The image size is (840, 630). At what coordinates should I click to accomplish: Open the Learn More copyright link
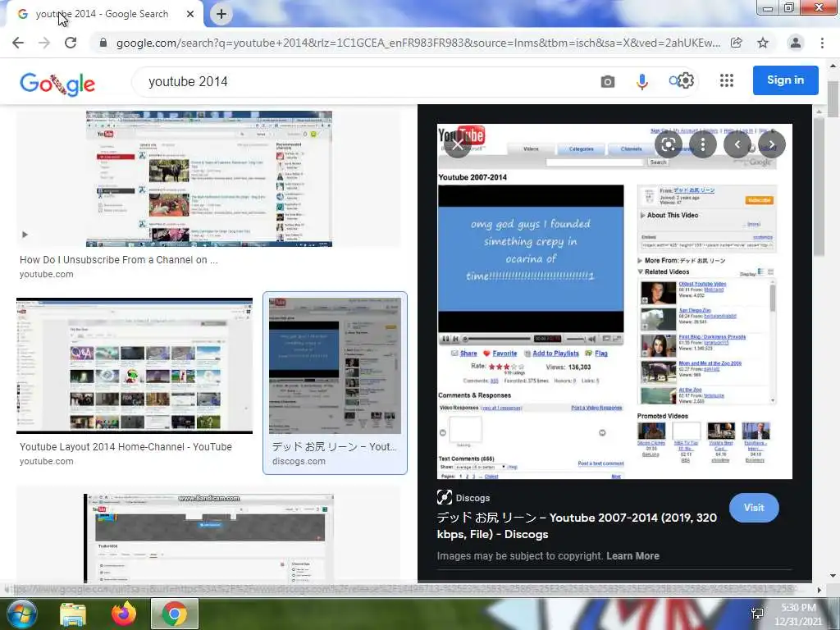click(x=632, y=556)
